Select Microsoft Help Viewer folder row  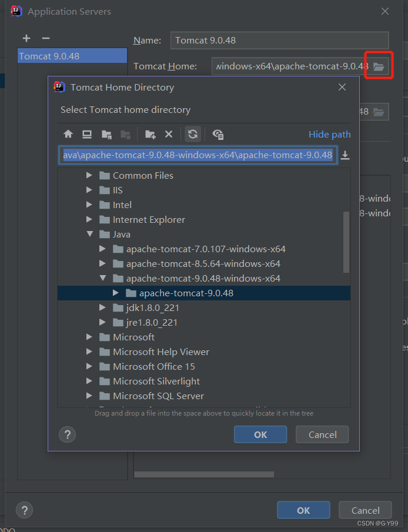[x=204, y=352]
